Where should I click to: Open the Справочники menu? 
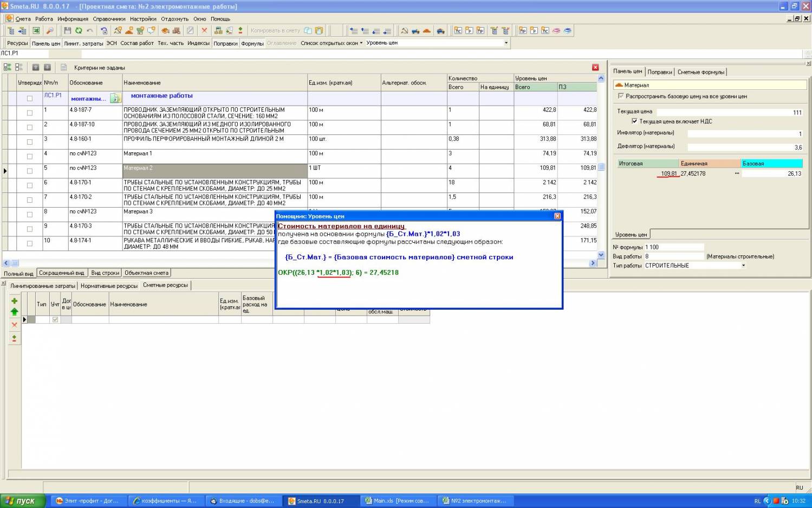[109, 18]
